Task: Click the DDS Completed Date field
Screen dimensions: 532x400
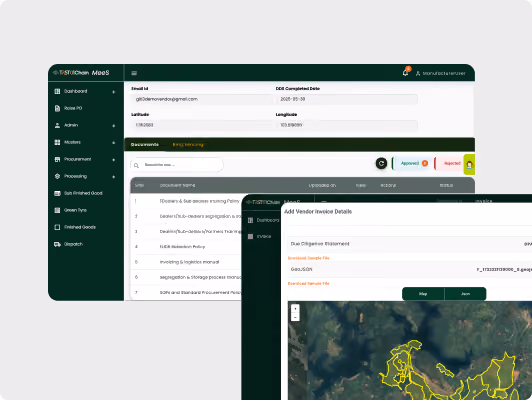Action: click(x=347, y=99)
